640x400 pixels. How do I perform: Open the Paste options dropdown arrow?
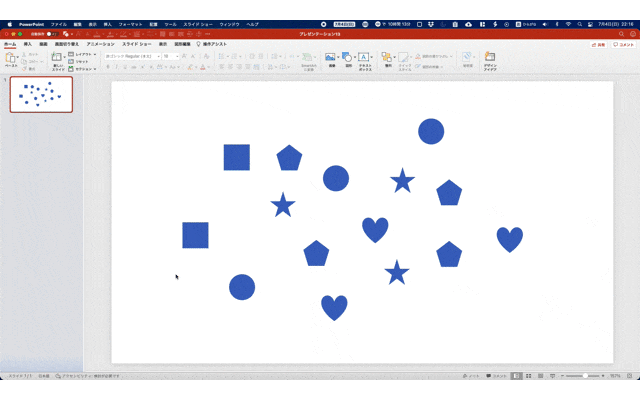click(x=18, y=57)
